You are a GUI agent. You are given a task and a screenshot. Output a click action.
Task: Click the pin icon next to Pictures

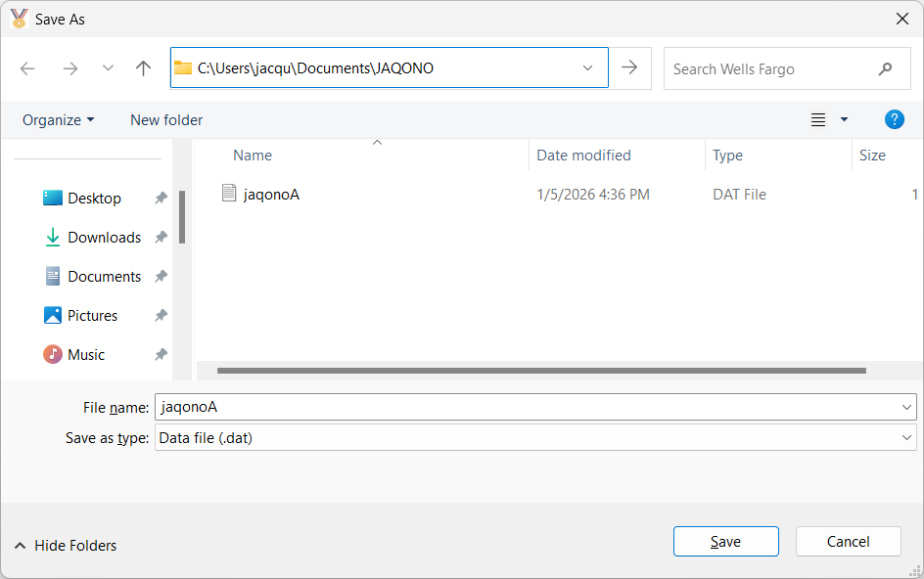tap(161, 315)
